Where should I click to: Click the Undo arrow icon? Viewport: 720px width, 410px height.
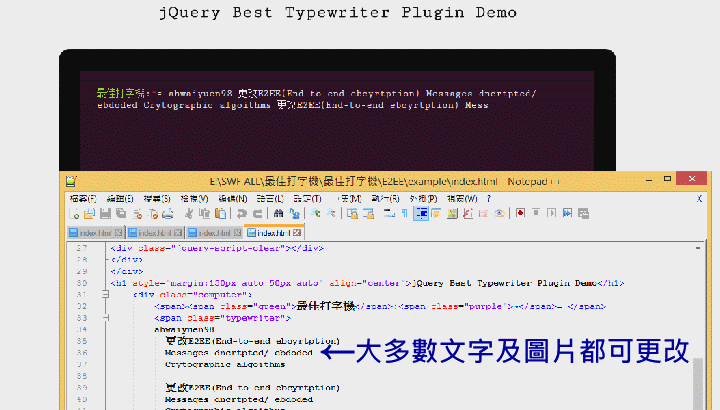(x=242, y=213)
